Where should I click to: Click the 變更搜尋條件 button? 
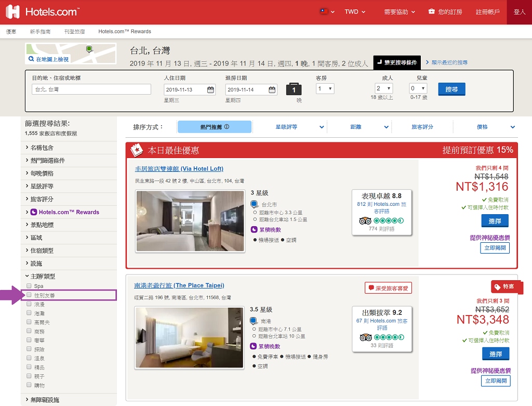click(x=397, y=62)
